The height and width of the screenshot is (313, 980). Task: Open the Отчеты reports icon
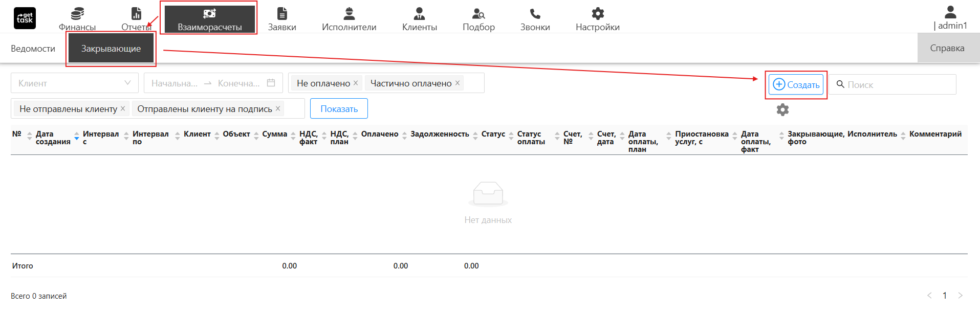click(x=136, y=14)
